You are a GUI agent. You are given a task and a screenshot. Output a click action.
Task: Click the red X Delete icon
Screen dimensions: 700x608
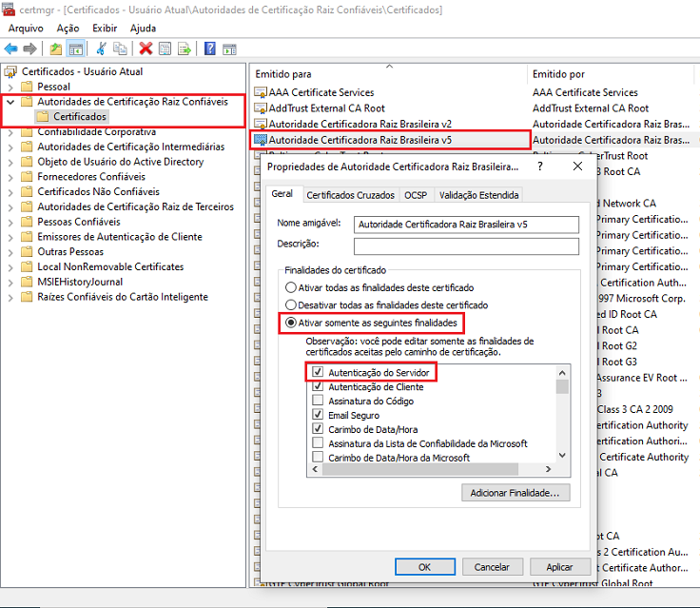pos(146,49)
